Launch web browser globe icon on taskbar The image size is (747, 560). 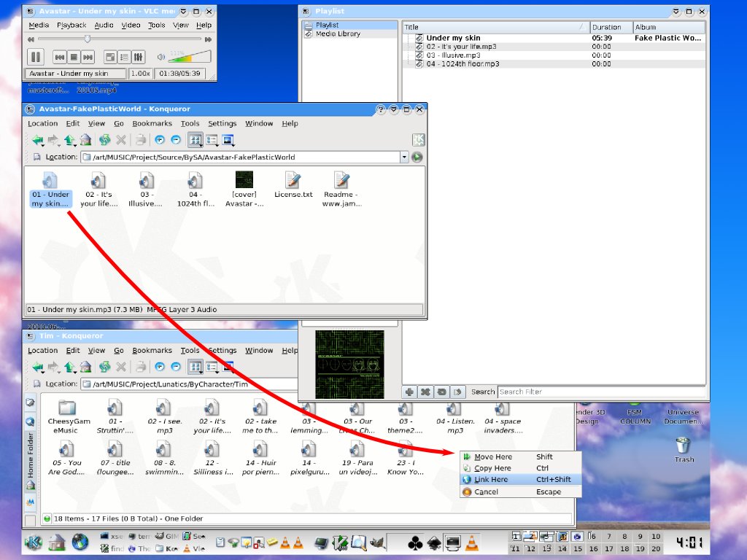[80, 542]
